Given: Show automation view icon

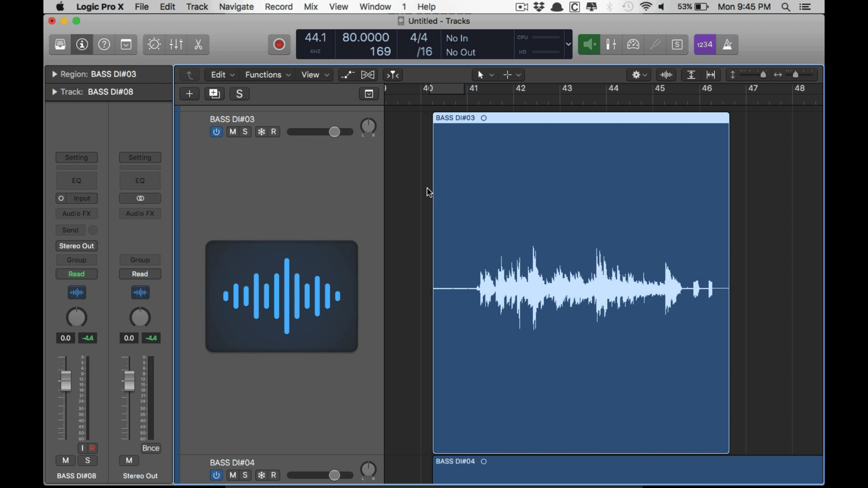Looking at the screenshot, I should (347, 75).
